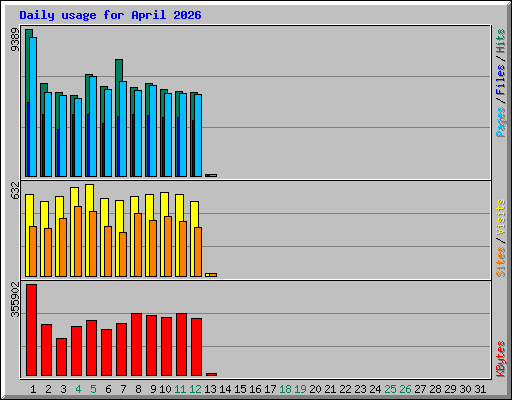Click day 13 on the x-axis
The image size is (512, 400).
click(210, 389)
